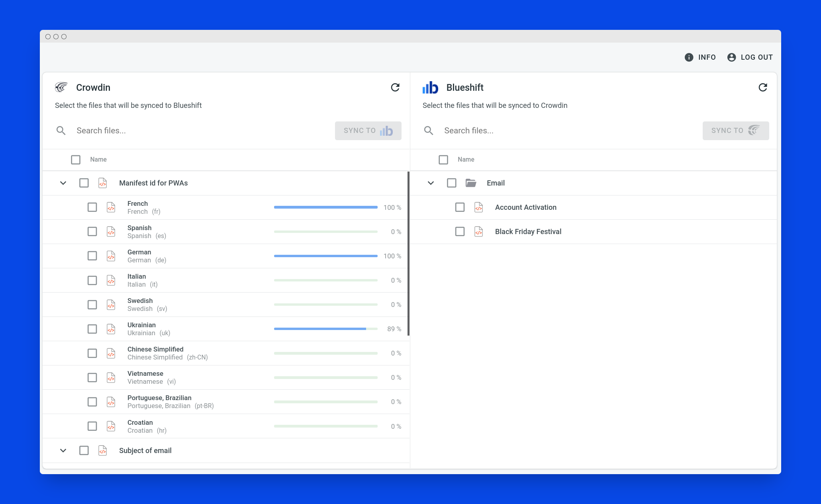
Task: Click the Account Activation file icon
Action: click(478, 207)
